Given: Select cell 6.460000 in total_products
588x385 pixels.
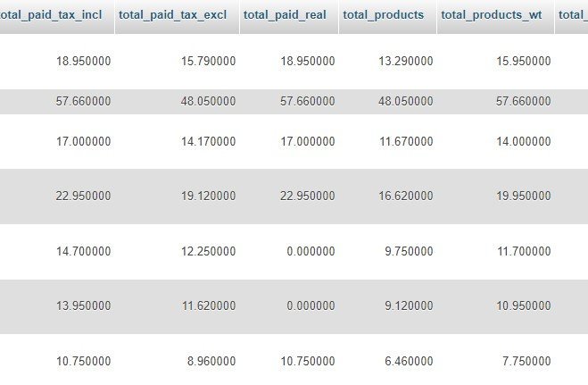Looking at the screenshot, I should 410,362.
